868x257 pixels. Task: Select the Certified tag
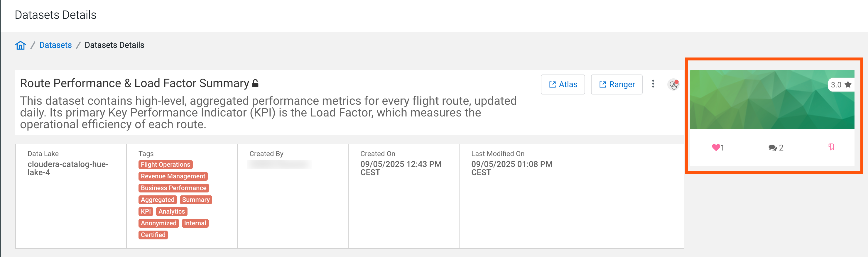pos(153,235)
